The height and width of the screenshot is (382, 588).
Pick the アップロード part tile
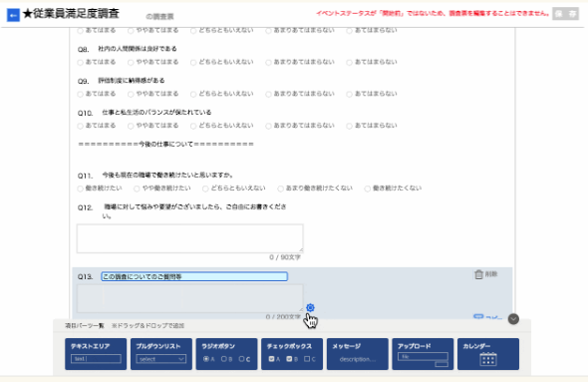(423, 354)
